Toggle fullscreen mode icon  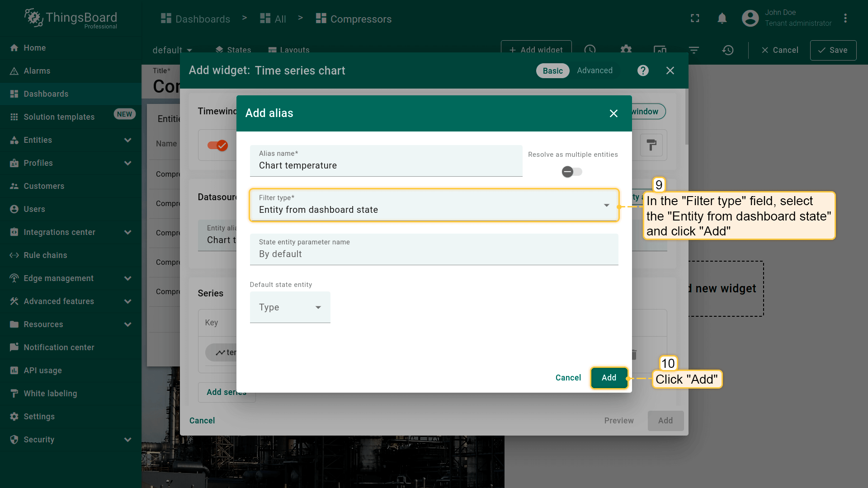tap(695, 19)
